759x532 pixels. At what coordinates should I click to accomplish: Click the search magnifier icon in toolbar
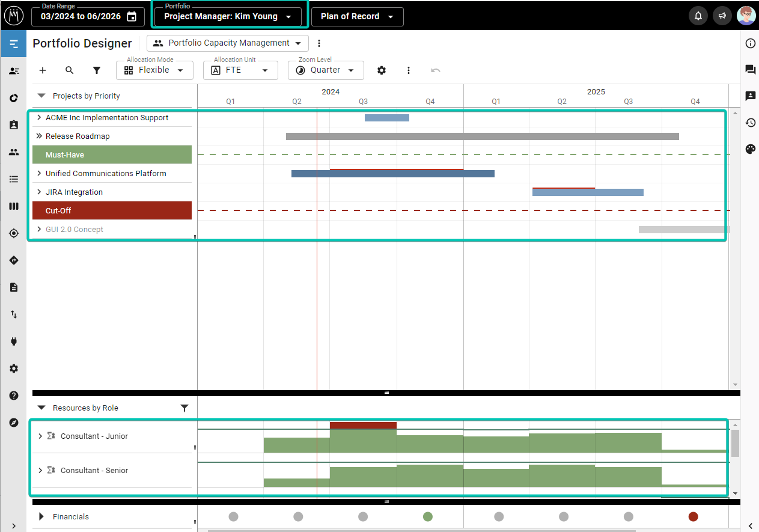coord(70,70)
